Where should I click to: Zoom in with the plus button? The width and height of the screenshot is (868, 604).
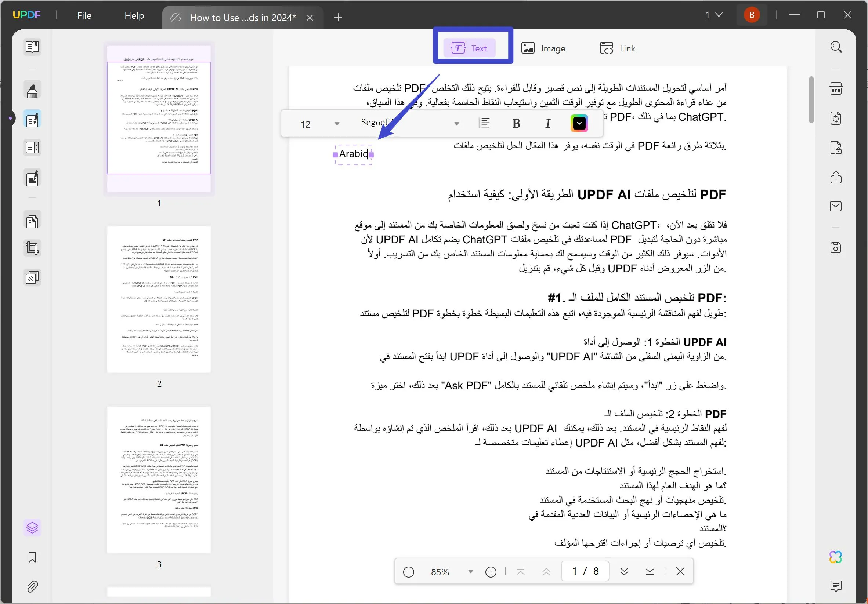coord(491,572)
